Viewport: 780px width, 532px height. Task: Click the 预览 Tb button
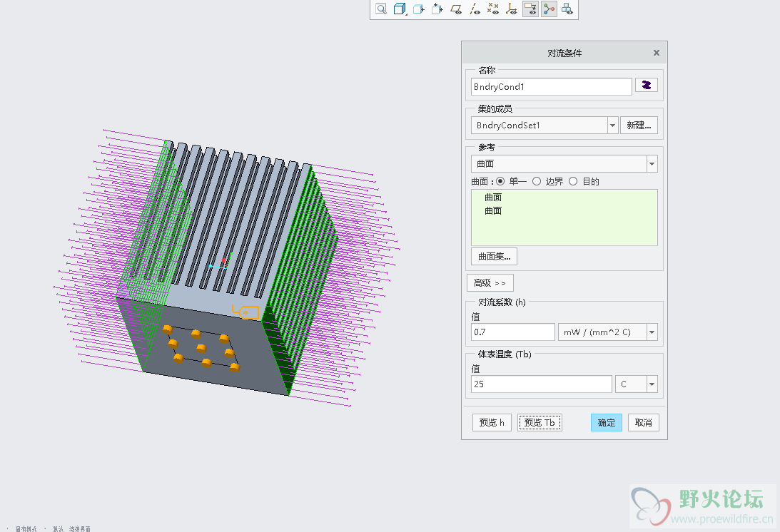click(540, 423)
